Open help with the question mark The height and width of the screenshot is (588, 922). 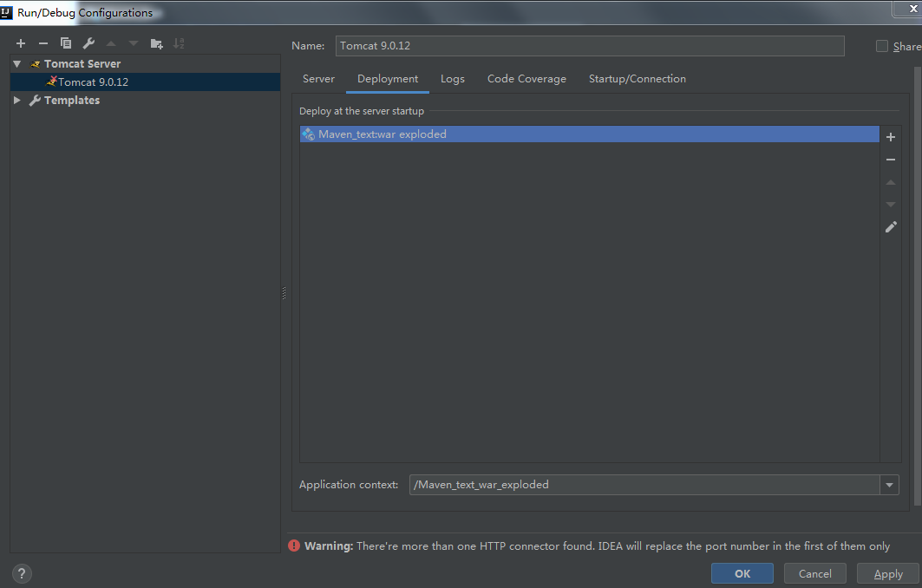(x=22, y=574)
